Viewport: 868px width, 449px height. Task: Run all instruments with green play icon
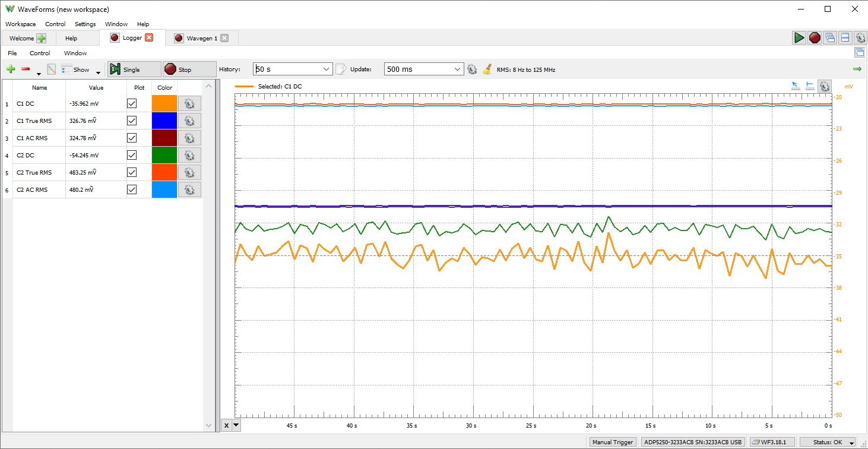tap(799, 38)
